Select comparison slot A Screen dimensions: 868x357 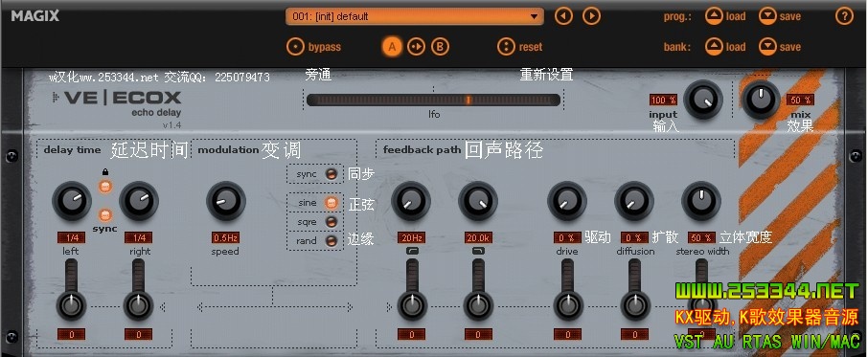[392, 47]
